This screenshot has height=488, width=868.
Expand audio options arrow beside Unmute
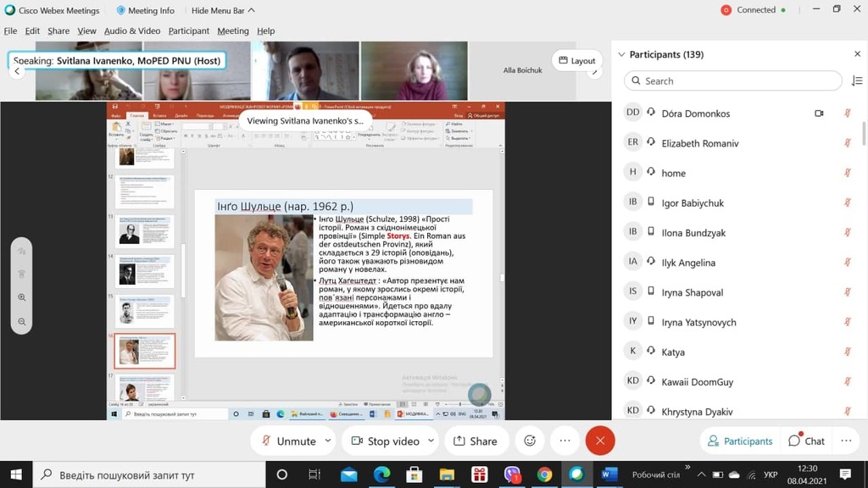[x=326, y=441]
